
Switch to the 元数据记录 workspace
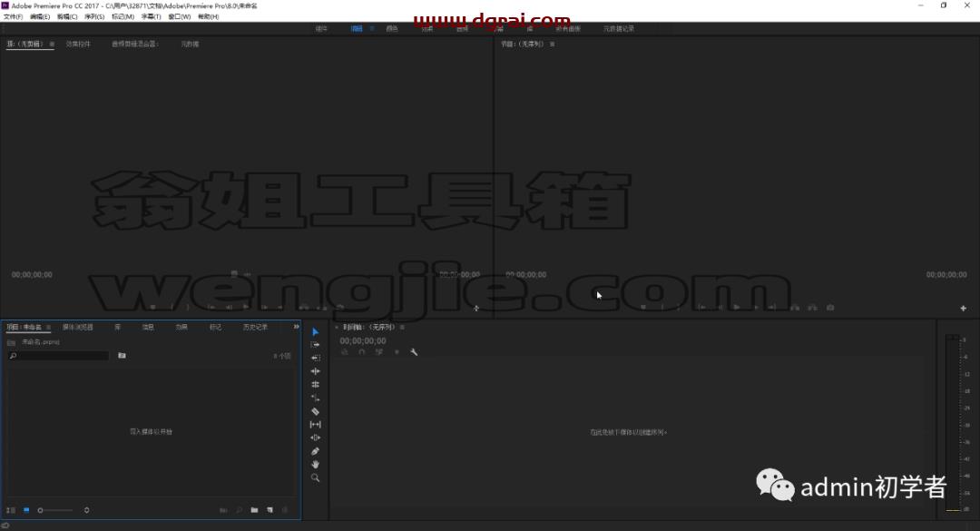619,29
